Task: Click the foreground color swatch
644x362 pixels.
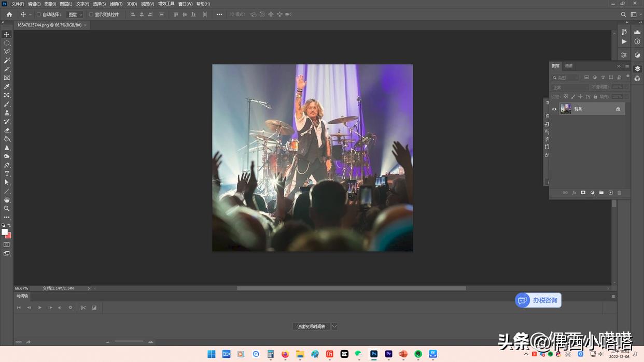Action: click(x=5, y=232)
